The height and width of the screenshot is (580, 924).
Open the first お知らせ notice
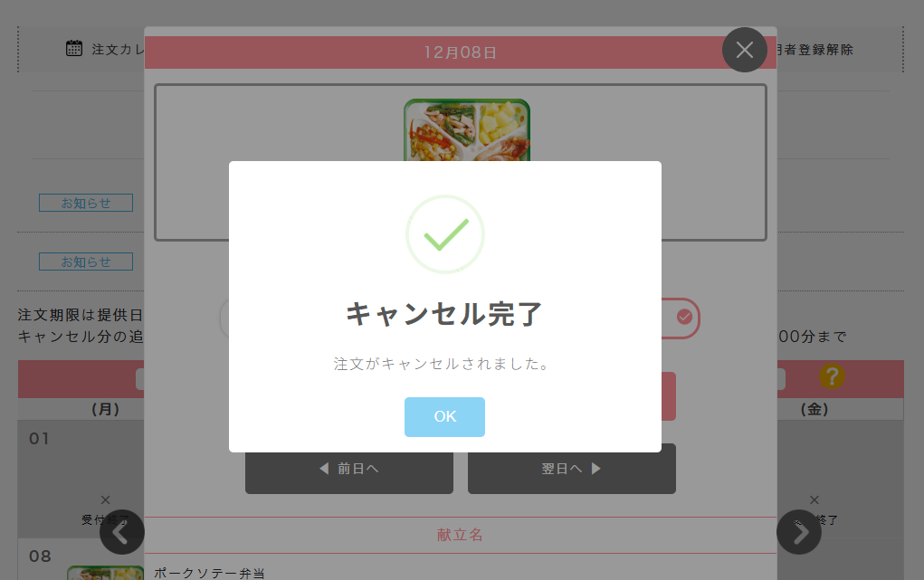pyautogui.click(x=86, y=203)
